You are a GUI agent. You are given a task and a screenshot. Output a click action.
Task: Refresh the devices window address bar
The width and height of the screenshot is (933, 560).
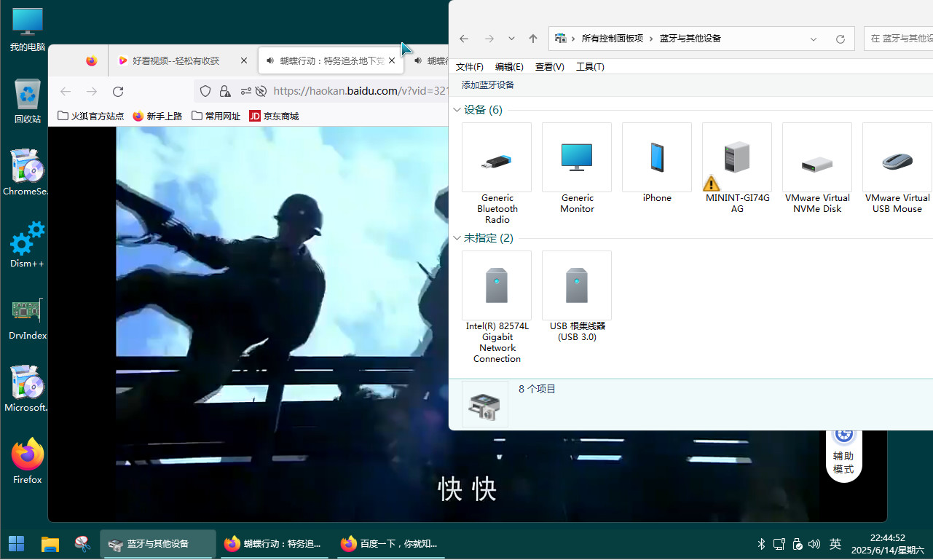[841, 39]
